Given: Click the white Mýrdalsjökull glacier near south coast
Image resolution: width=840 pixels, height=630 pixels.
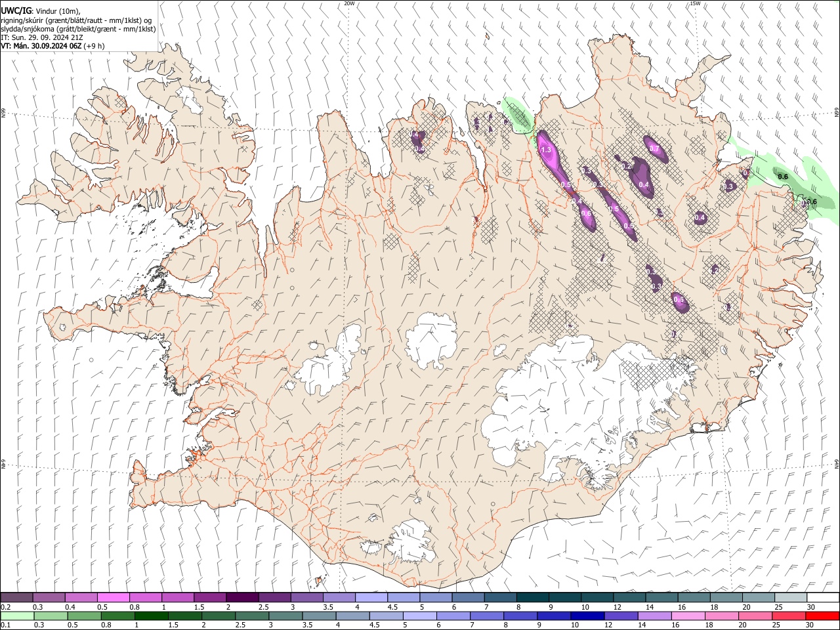Looking at the screenshot, I should pos(410,542).
